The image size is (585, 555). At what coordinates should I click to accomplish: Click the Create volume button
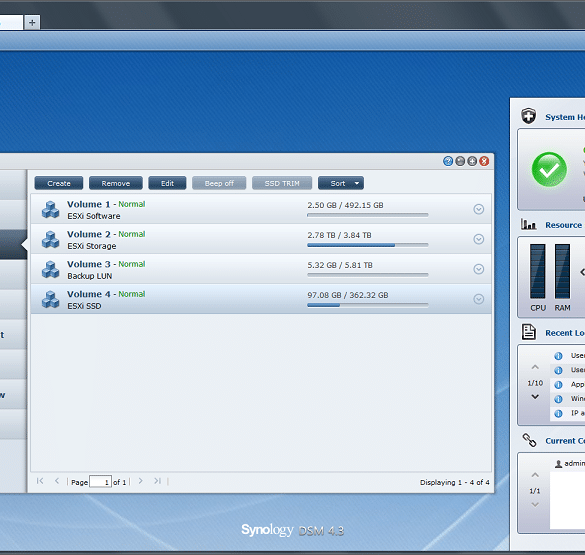(59, 183)
